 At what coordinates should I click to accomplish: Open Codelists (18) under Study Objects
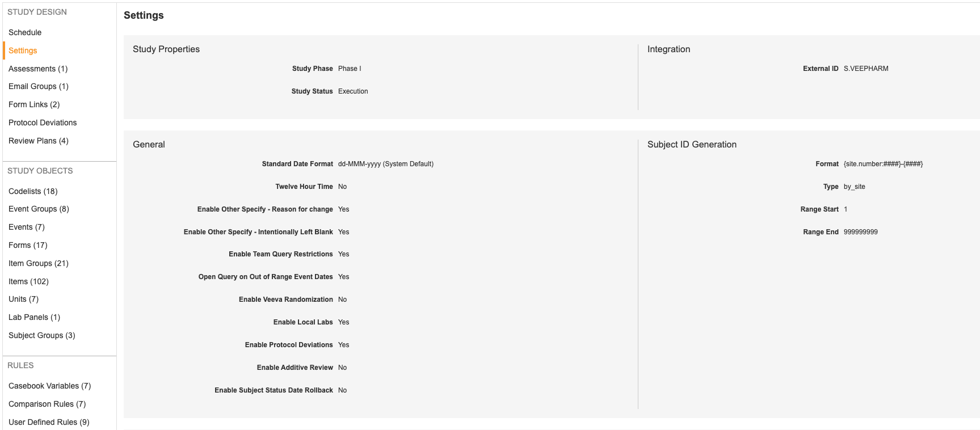click(33, 191)
